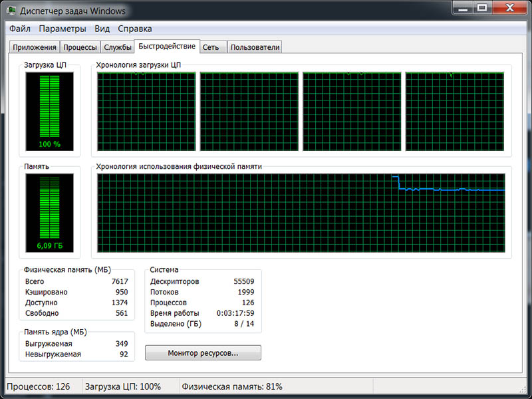Switch to the Службы tab
This screenshot has width=532, height=399.
118,47
